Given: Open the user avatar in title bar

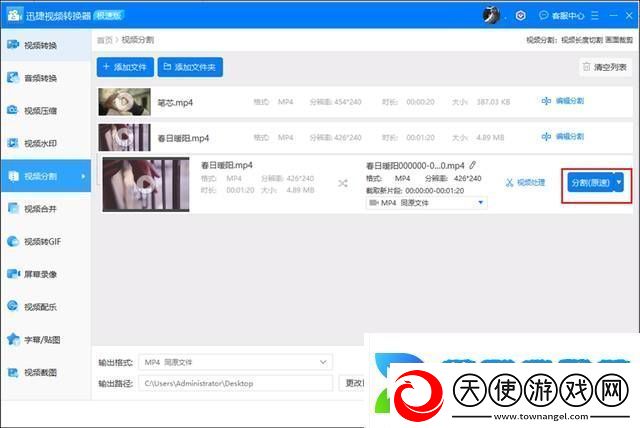Looking at the screenshot, I should [x=491, y=16].
